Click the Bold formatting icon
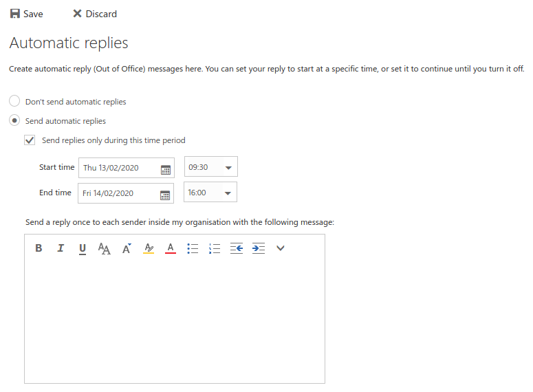This screenshot has height=392, width=533. pos(39,248)
